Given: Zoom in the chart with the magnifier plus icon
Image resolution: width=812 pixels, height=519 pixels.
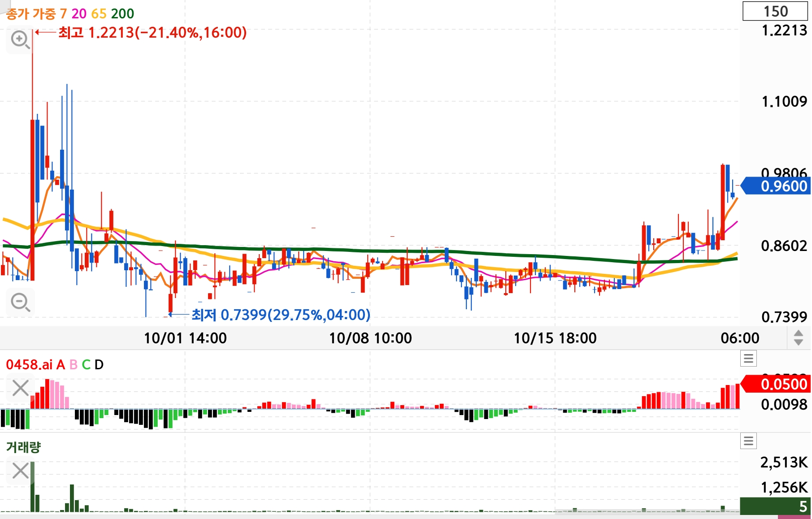Looking at the screenshot, I should point(20,40).
